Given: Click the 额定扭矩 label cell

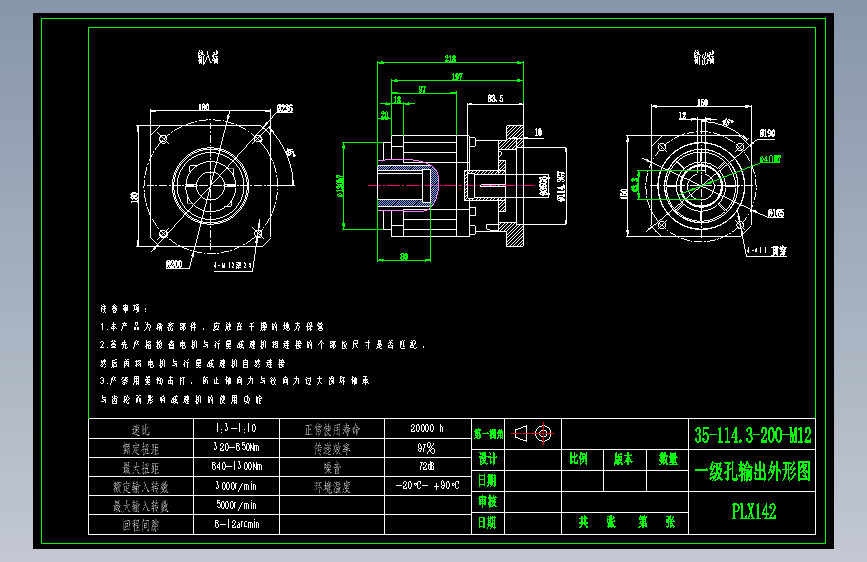Looking at the screenshot, I should point(140,449).
